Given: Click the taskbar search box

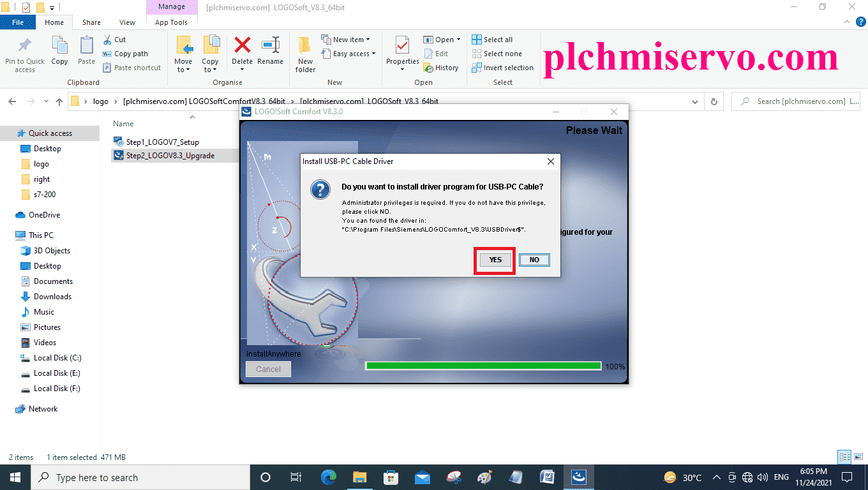Looking at the screenshot, I should click(140, 477).
